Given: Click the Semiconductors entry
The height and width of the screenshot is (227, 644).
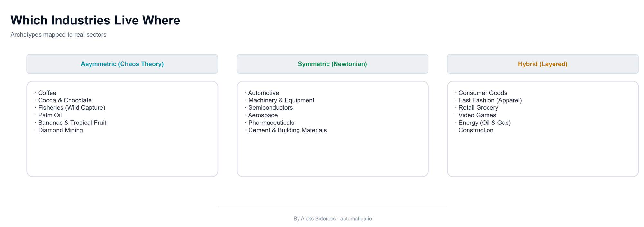Looking at the screenshot, I should (x=270, y=108).
